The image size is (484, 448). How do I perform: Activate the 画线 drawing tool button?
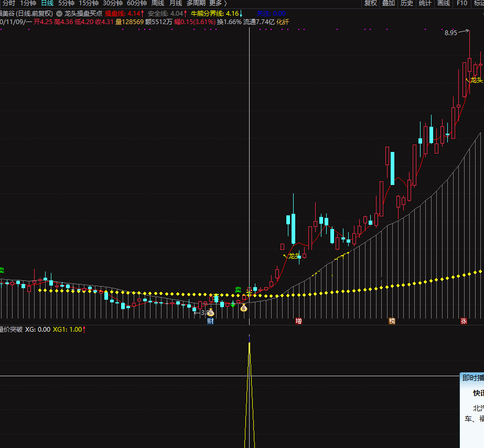pyautogui.click(x=444, y=3)
